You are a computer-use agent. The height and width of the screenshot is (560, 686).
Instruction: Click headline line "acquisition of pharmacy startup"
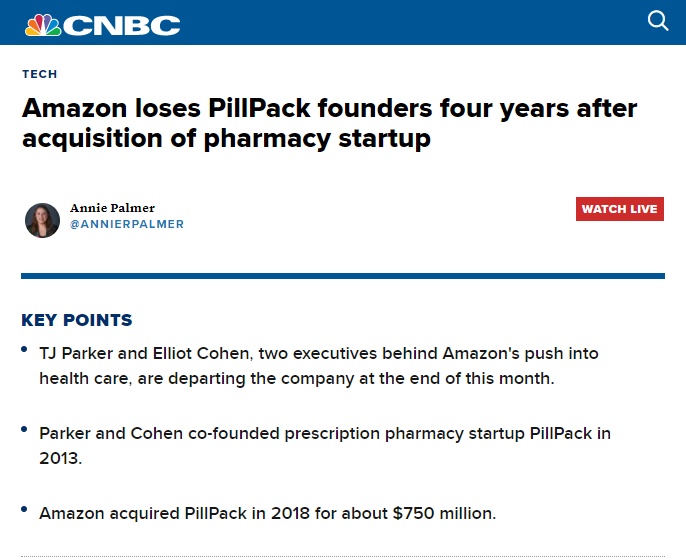226,138
